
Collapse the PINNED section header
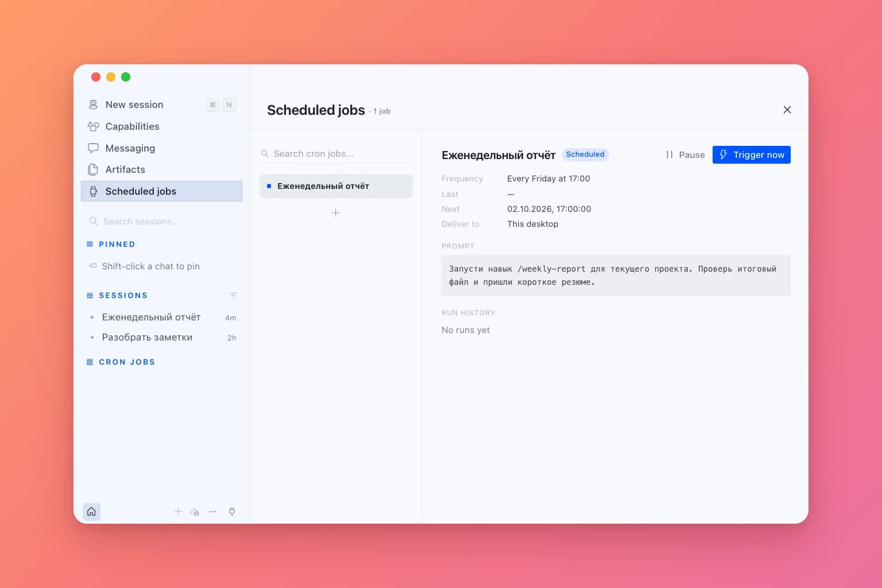coord(117,244)
